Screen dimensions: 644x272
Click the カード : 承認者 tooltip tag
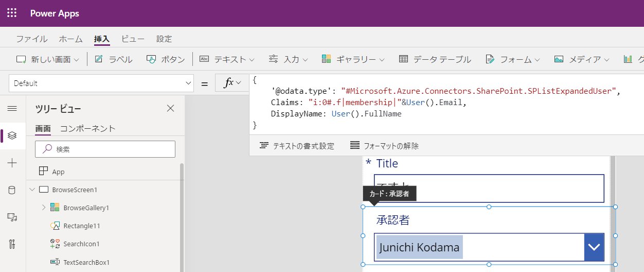[389, 194]
